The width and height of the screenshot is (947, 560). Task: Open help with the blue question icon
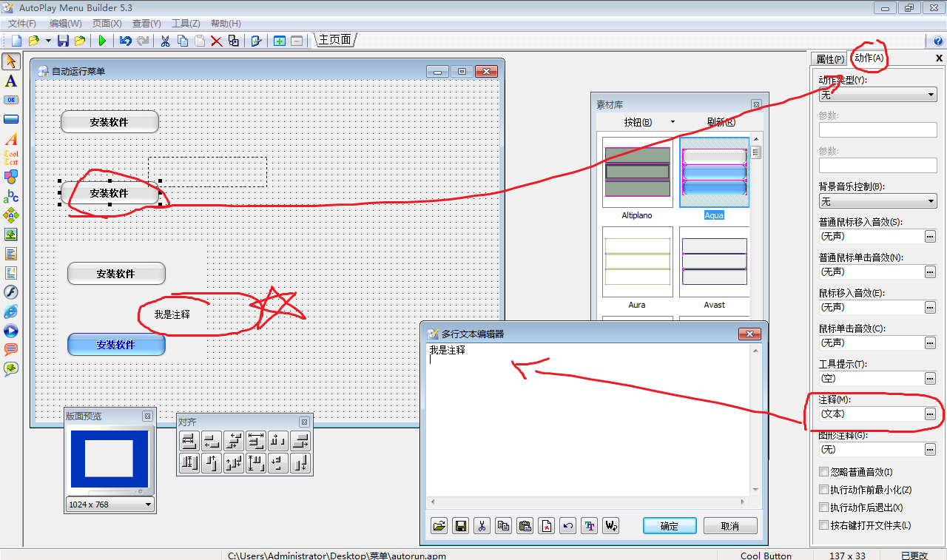coord(938,41)
